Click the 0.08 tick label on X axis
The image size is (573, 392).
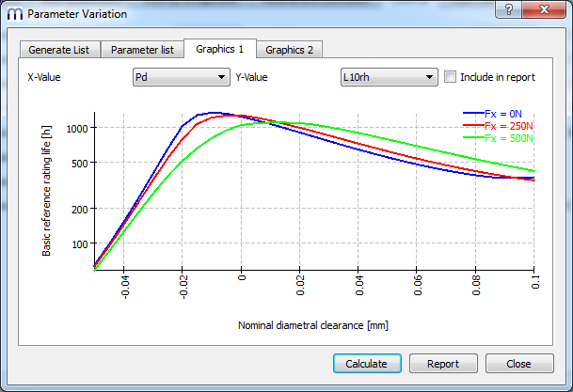[x=476, y=286]
